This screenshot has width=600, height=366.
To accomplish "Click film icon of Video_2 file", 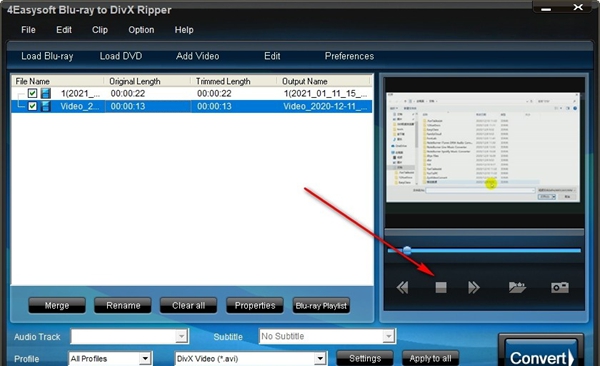I will pyautogui.click(x=46, y=106).
